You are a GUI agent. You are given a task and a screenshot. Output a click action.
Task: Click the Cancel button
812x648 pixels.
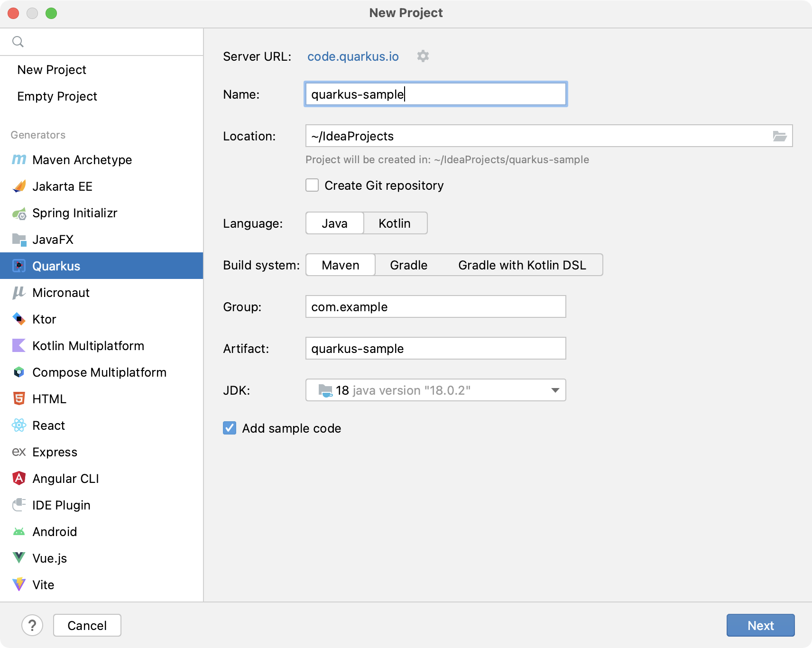pyautogui.click(x=87, y=625)
